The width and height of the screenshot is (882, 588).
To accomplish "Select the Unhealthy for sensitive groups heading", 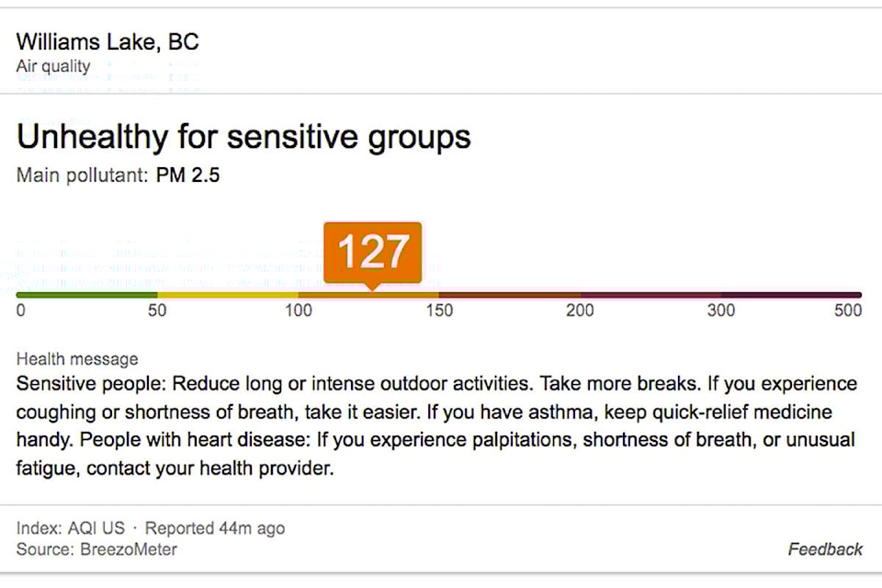I will coord(243,137).
